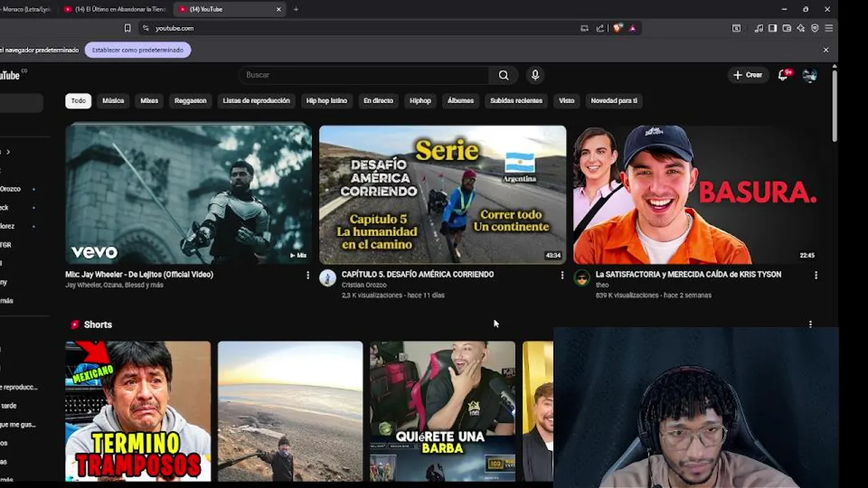Open Mix: Jay Wheeler title link
The height and width of the screenshot is (488, 868).
pyautogui.click(x=139, y=274)
